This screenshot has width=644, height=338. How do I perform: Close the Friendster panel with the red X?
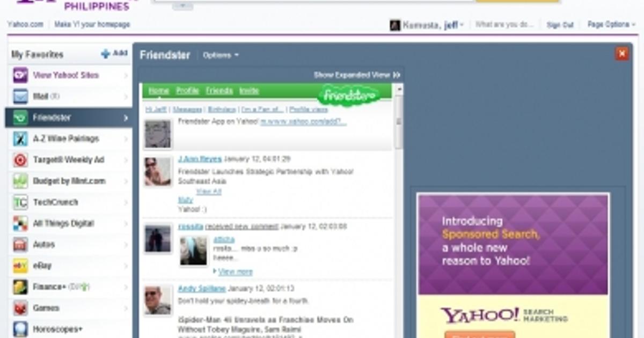pyautogui.click(x=621, y=54)
